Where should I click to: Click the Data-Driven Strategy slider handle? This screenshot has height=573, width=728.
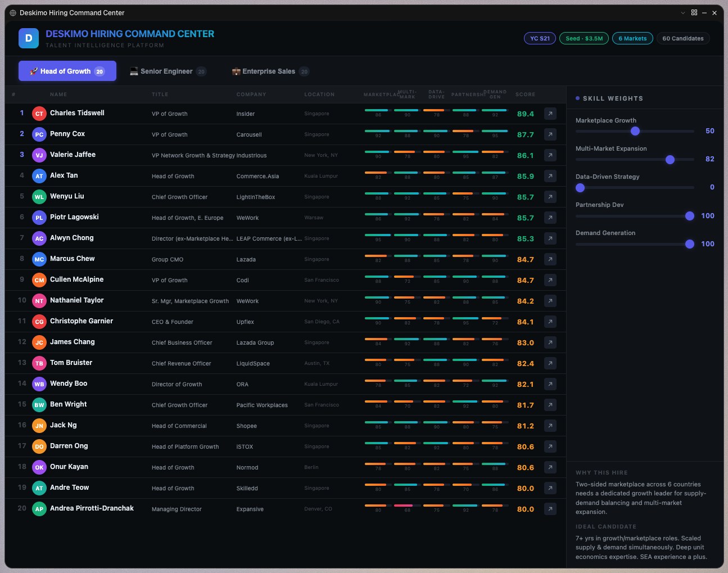(x=580, y=188)
